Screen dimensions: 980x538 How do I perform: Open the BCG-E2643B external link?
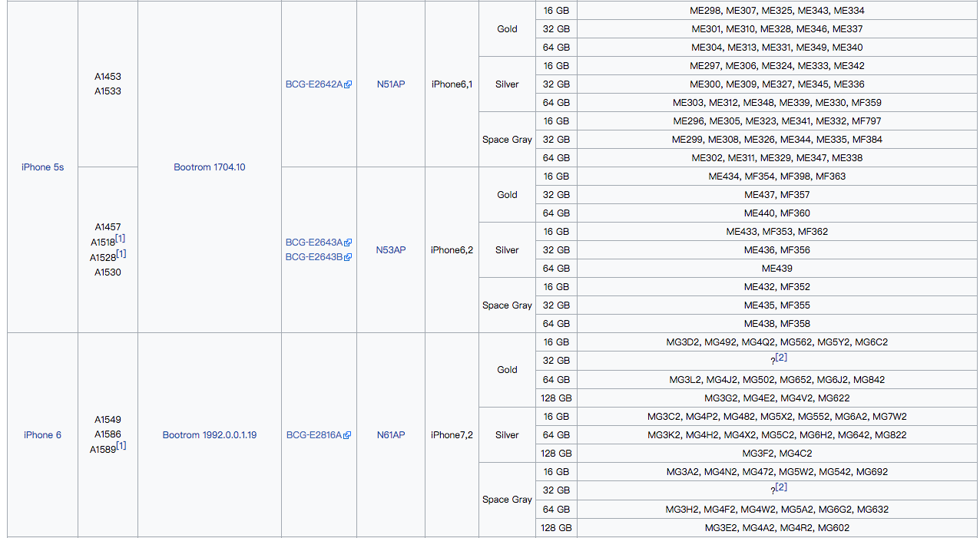click(x=314, y=257)
